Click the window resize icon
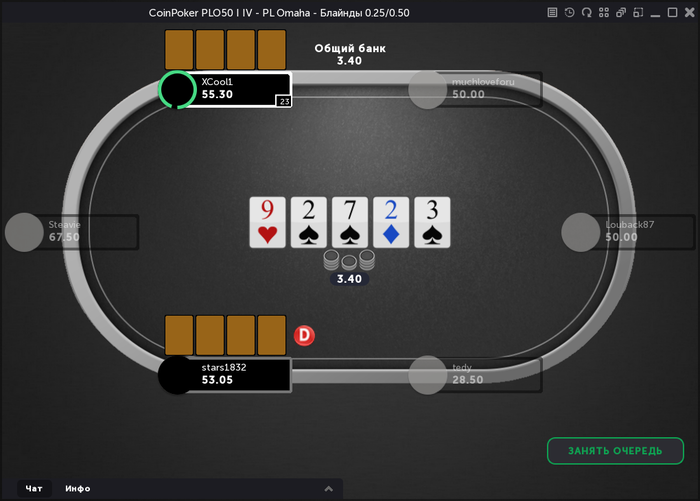Screen dimensions: 700x501 pyautogui.click(x=638, y=13)
